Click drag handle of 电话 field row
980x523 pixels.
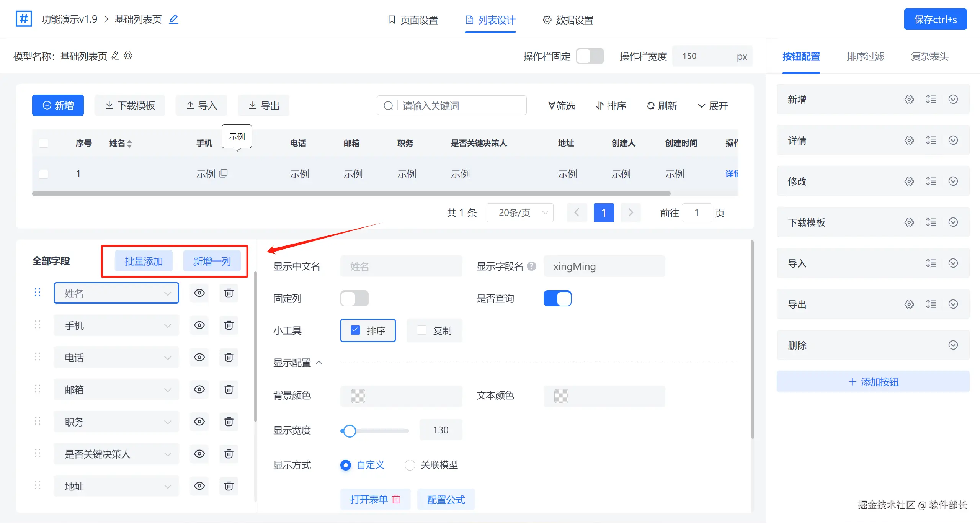tap(38, 357)
